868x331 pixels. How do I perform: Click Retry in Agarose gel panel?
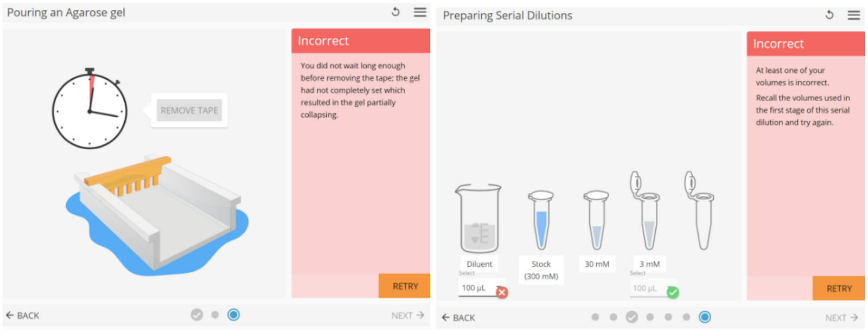tap(405, 286)
